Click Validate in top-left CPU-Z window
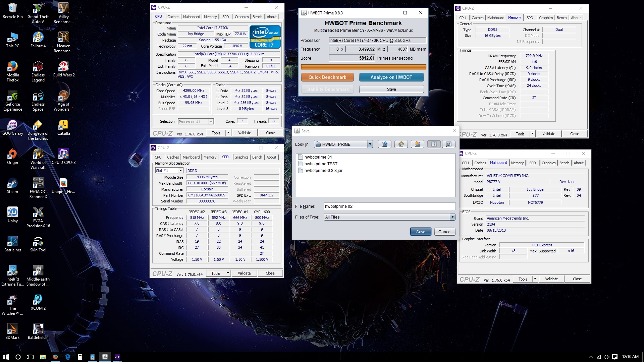The width and height of the screenshot is (644, 362). (245, 133)
